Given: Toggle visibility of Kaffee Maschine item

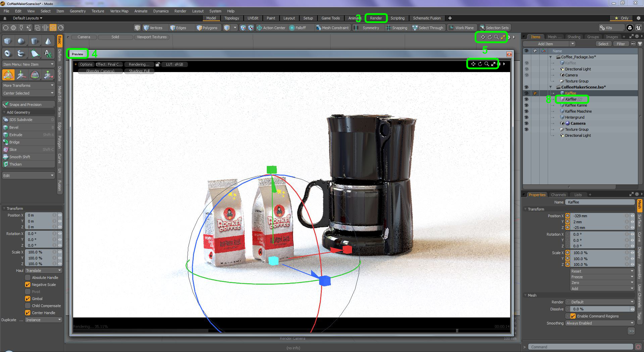Looking at the screenshot, I should click(526, 111).
